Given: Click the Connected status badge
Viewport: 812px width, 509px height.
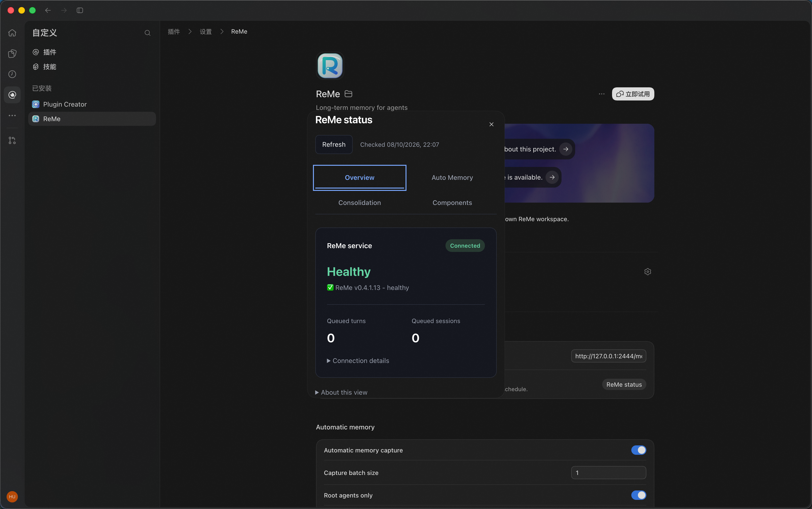Looking at the screenshot, I should [x=465, y=246].
